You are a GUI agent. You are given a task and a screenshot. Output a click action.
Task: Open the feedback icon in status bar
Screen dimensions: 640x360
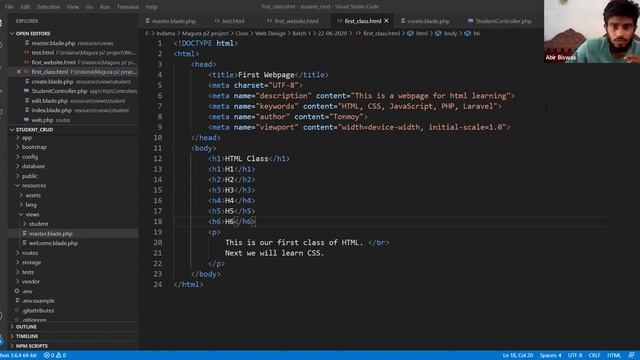[x=631, y=356]
